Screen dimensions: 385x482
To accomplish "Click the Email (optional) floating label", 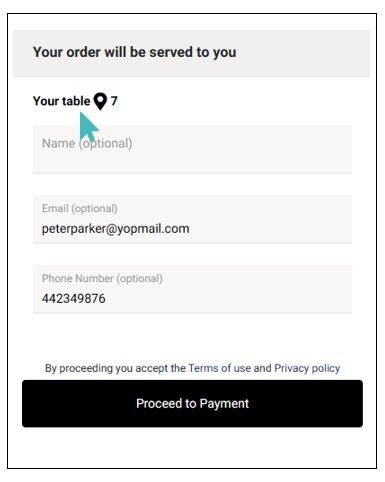I will [80, 208].
